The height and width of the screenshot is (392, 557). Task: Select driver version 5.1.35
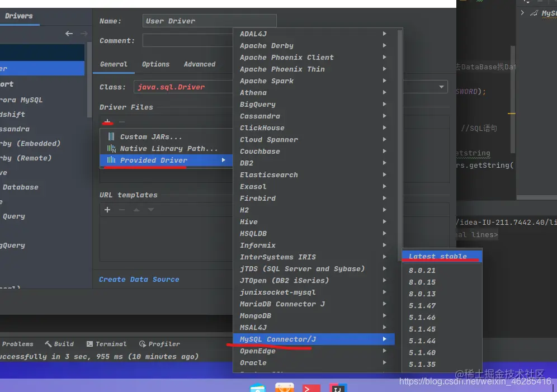tap(442, 364)
